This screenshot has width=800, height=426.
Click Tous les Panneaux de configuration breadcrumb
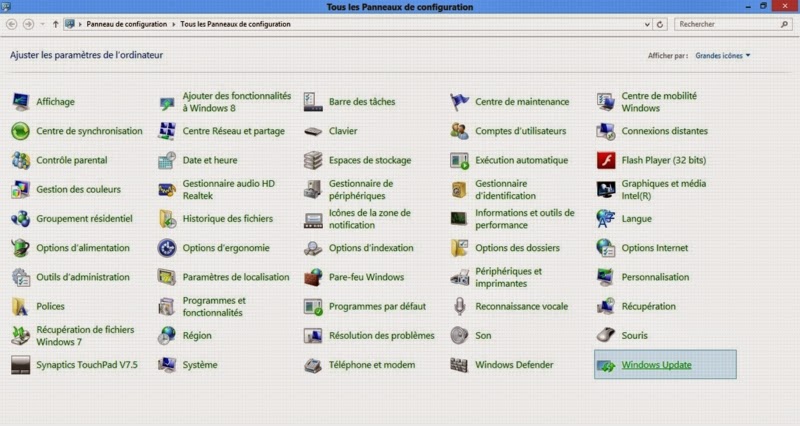click(235, 24)
